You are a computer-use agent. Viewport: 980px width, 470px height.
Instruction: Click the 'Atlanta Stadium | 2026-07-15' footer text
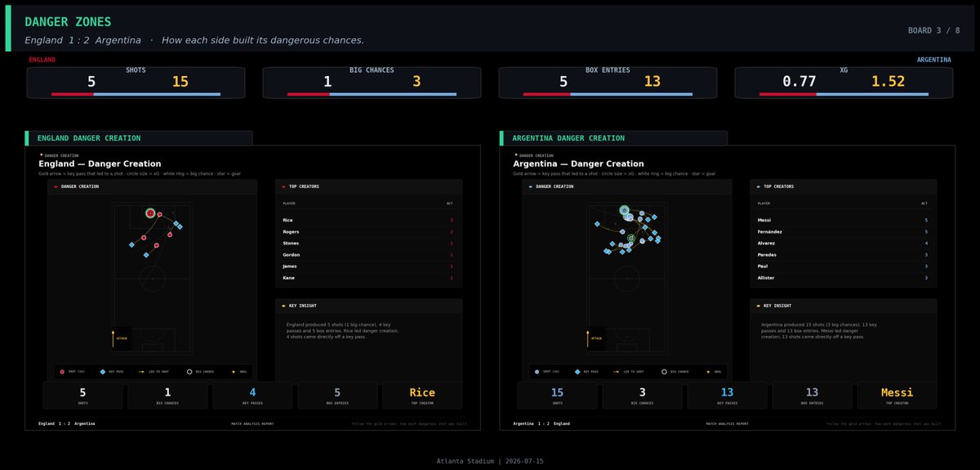[490, 462]
